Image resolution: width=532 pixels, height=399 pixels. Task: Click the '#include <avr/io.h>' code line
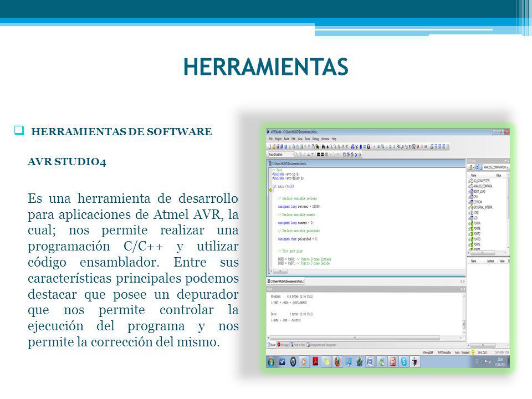click(x=286, y=174)
